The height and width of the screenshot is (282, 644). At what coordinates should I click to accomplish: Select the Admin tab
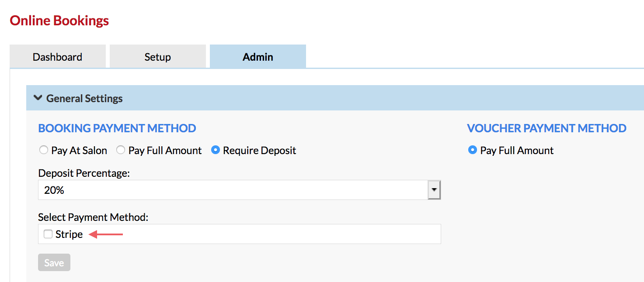pyautogui.click(x=258, y=56)
